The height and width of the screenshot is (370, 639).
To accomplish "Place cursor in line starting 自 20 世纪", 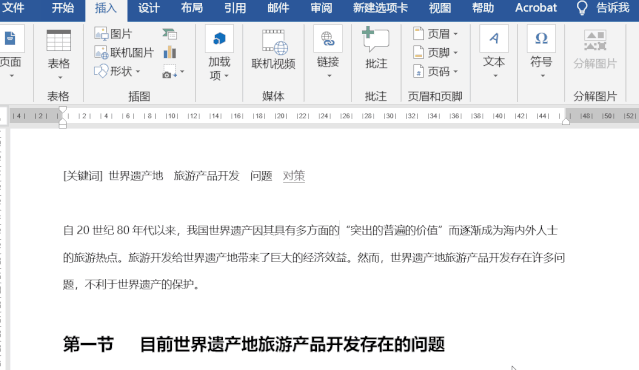I will (x=310, y=231).
